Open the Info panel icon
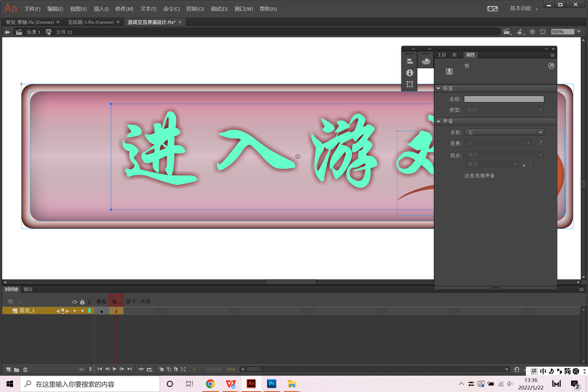Viewport: 588px width, 392px height. (x=410, y=73)
